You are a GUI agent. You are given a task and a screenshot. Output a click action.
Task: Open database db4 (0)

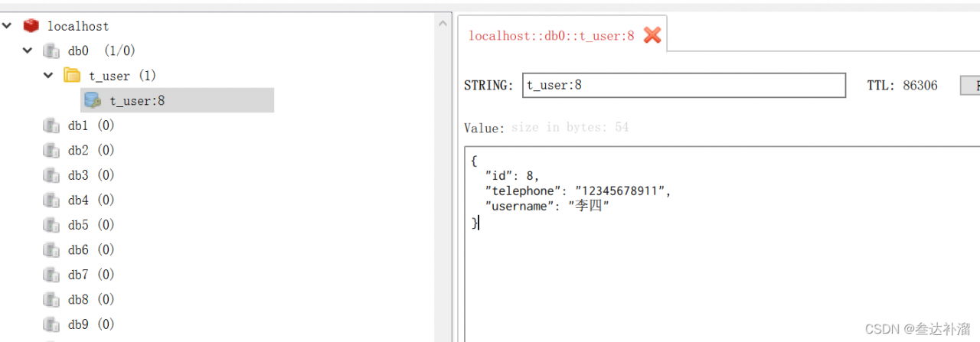91,200
